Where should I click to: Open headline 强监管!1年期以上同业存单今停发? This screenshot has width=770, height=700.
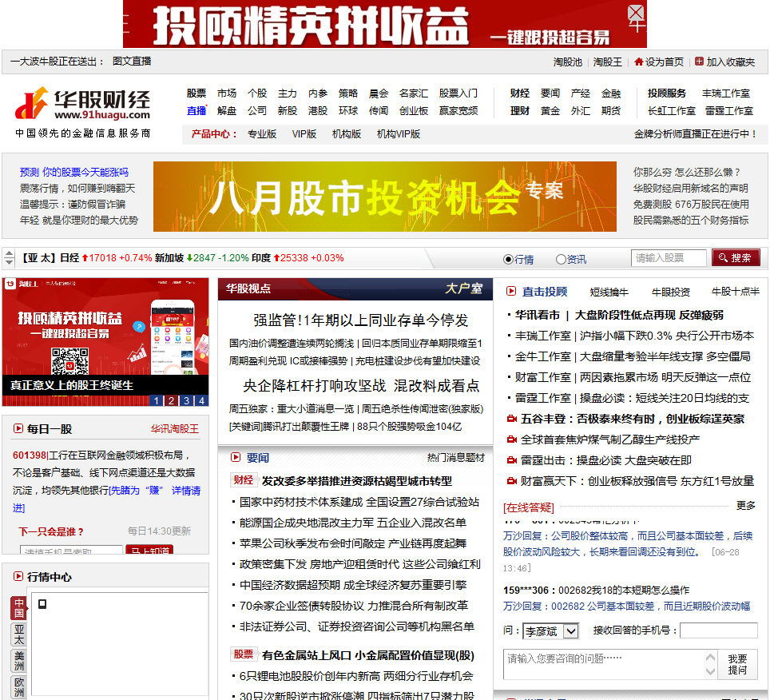360,320
